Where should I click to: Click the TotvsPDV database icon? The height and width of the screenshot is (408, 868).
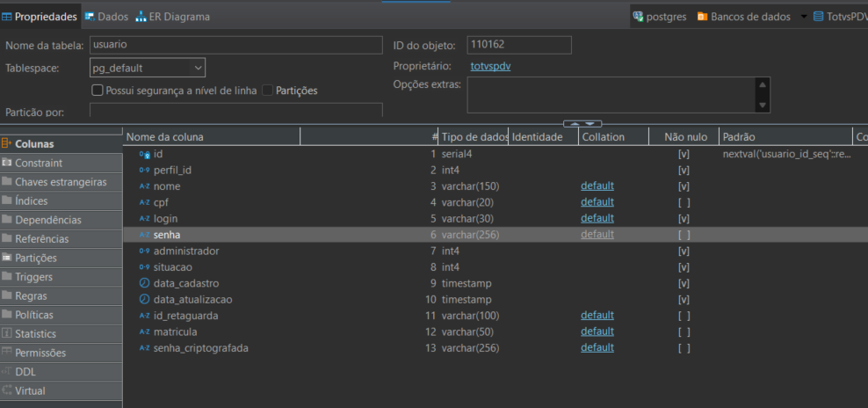(x=818, y=17)
